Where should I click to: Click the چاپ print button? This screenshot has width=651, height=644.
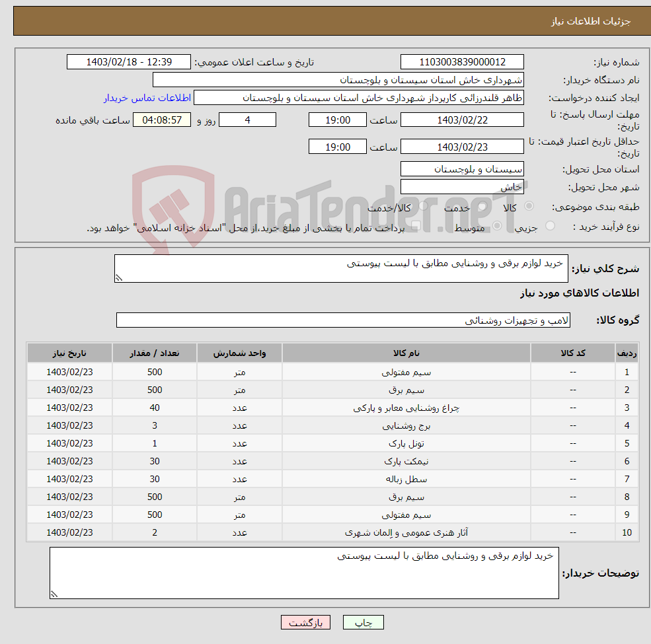pos(364,622)
